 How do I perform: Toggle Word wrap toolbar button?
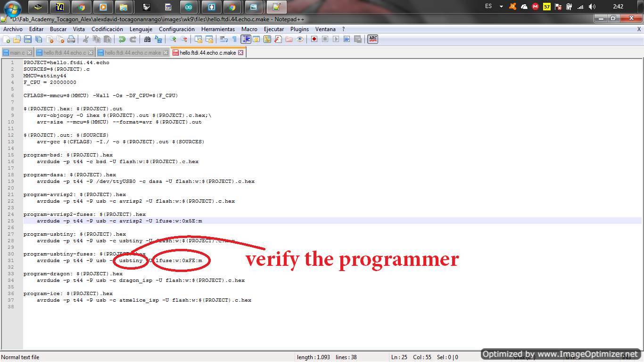pyautogui.click(x=224, y=39)
